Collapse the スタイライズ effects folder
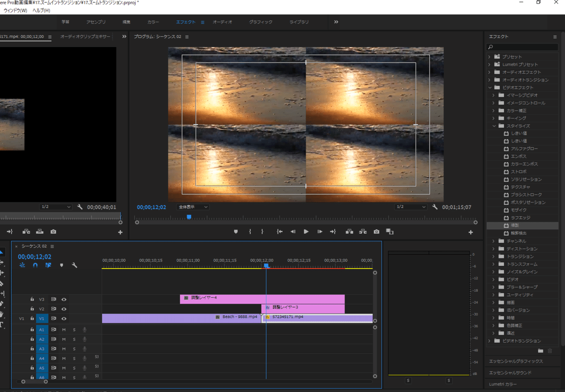Screen dimensions: 565x392 (x=495, y=126)
